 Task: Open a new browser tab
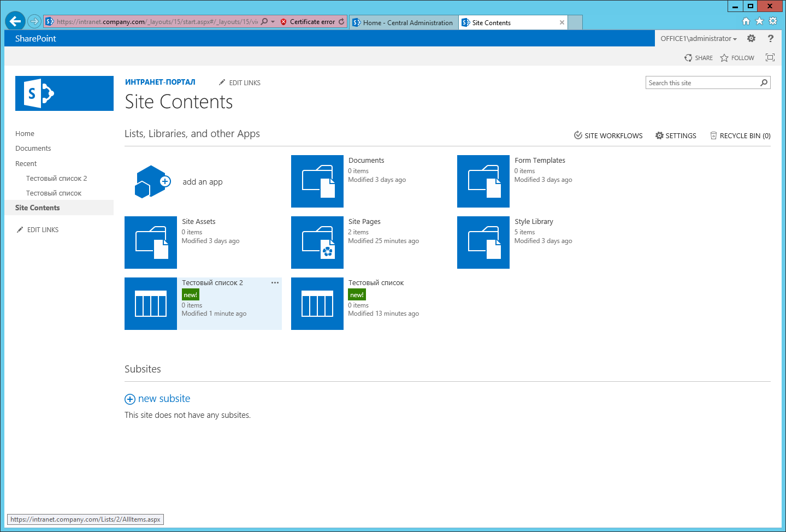pos(575,22)
